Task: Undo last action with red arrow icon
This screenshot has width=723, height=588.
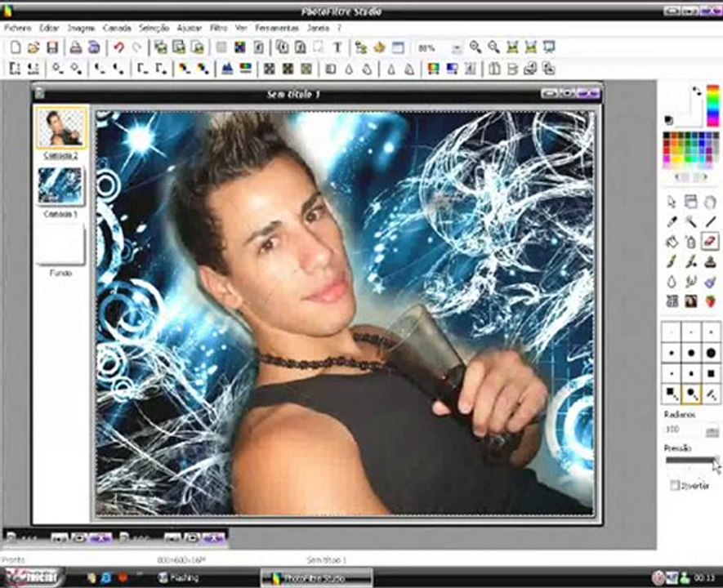Action: (x=119, y=47)
